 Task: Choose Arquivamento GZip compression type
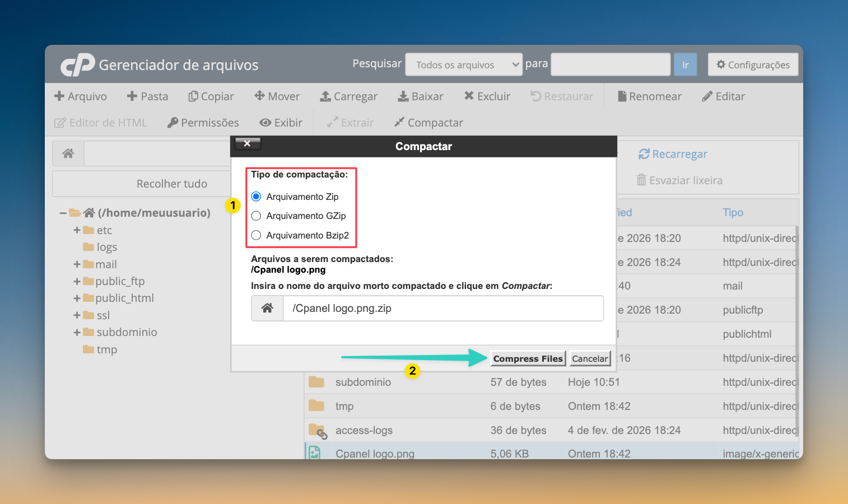256,216
